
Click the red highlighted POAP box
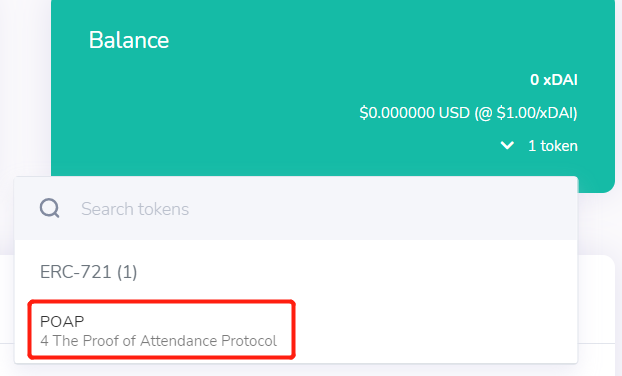pyautogui.click(x=161, y=330)
